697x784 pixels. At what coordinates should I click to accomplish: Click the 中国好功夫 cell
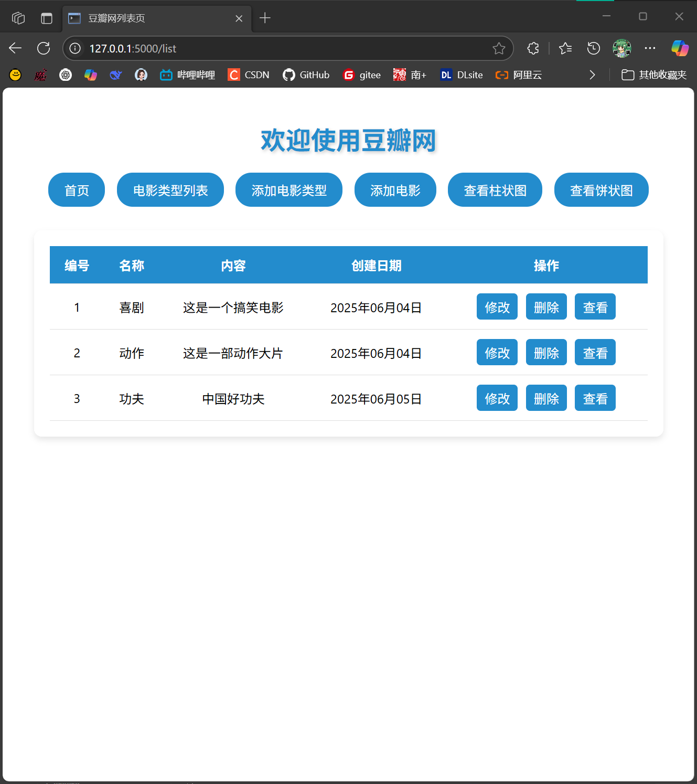pyautogui.click(x=233, y=399)
